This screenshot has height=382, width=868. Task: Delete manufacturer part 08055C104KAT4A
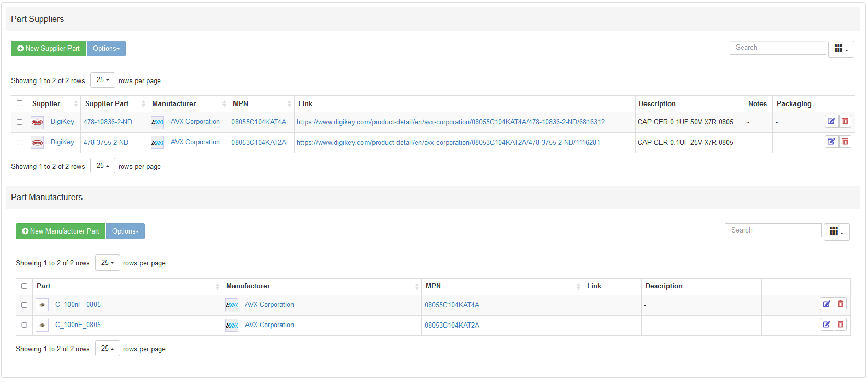click(840, 304)
